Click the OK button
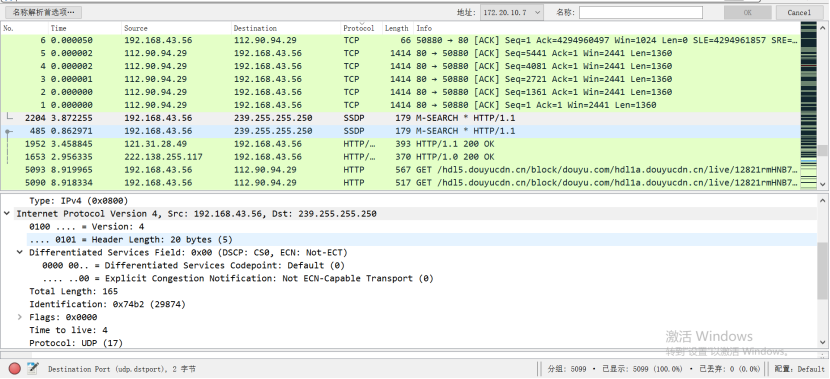This screenshot has height=379, width=830. point(747,12)
